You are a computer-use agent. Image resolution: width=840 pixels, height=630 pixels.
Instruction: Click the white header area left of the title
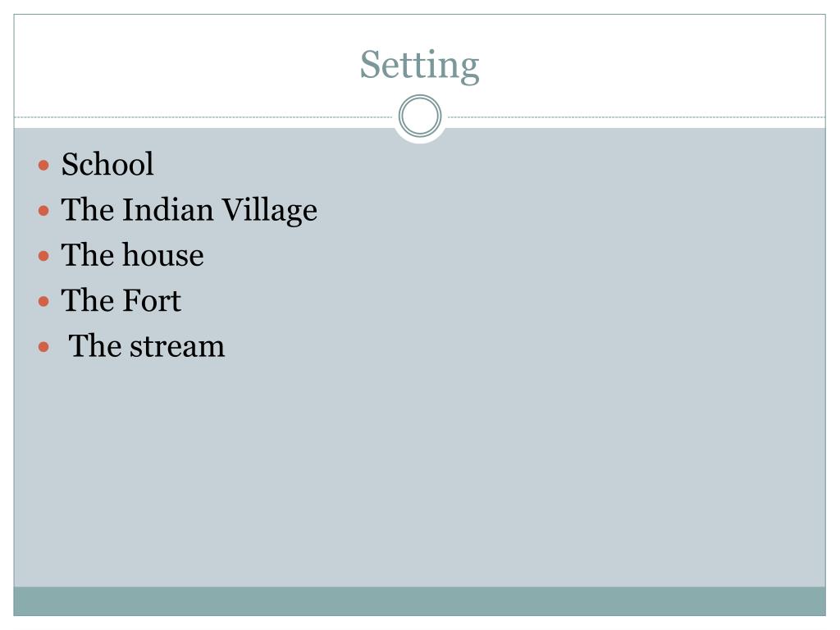point(182,64)
